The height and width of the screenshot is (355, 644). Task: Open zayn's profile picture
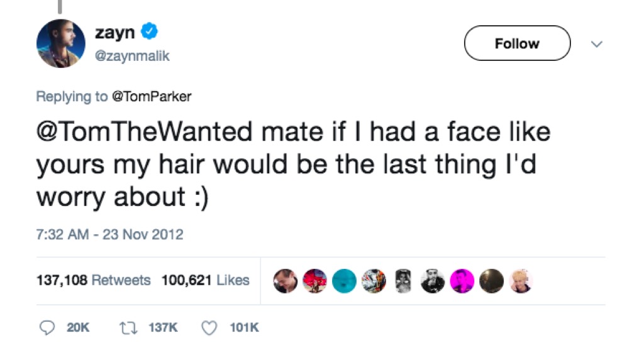coord(60,44)
